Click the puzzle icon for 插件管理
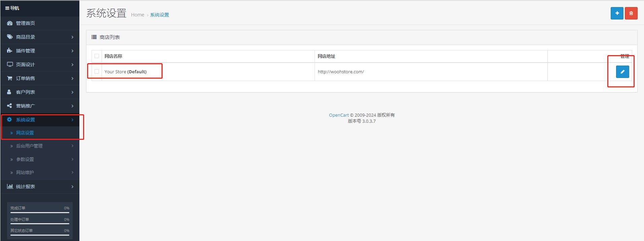This screenshot has height=241, width=644. tap(10, 51)
